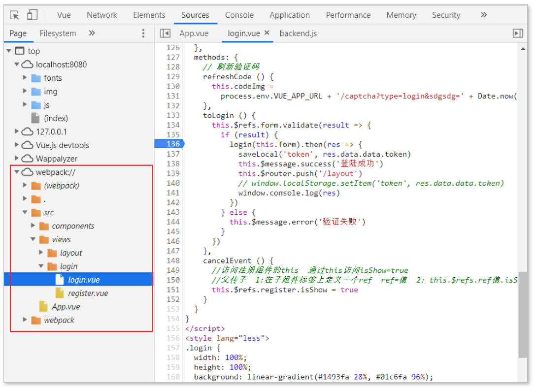Open the sources panel three-dot menu
Image resolution: width=536 pixels, height=392 pixels.
pyautogui.click(x=143, y=33)
